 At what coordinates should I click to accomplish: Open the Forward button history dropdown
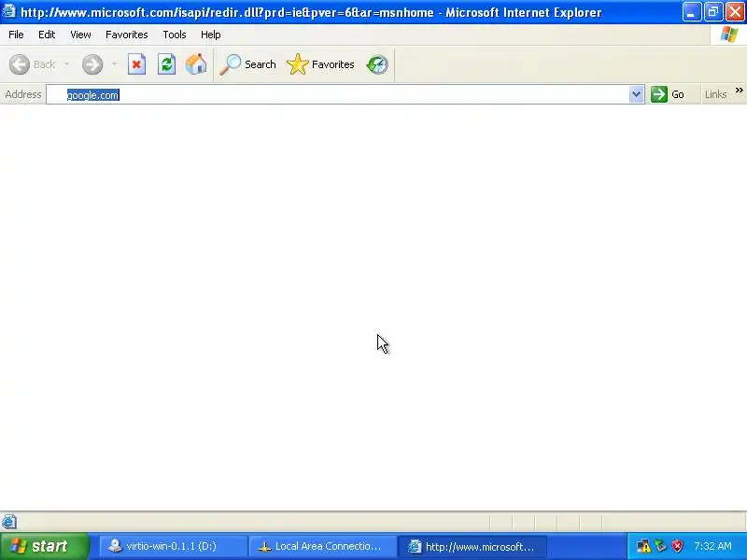click(114, 64)
